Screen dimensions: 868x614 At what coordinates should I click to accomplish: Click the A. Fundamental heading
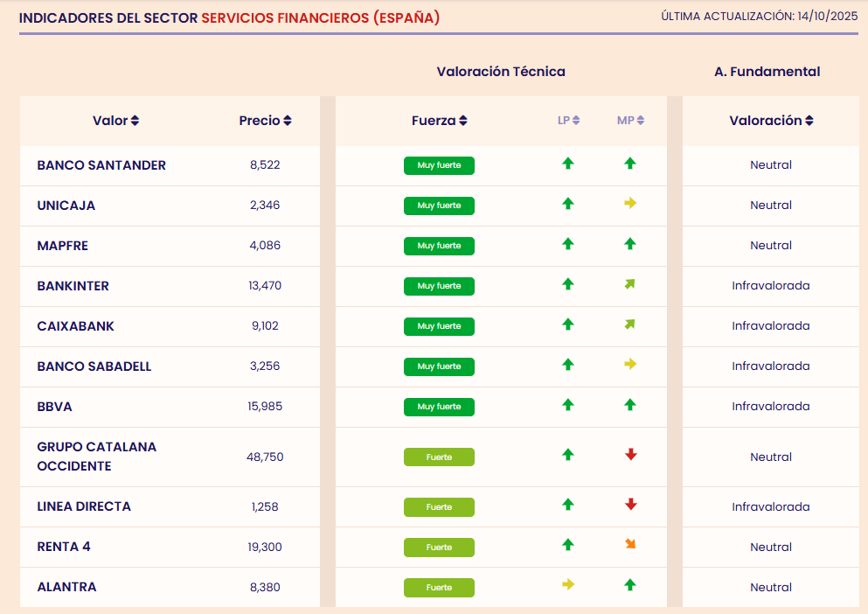[x=767, y=72]
